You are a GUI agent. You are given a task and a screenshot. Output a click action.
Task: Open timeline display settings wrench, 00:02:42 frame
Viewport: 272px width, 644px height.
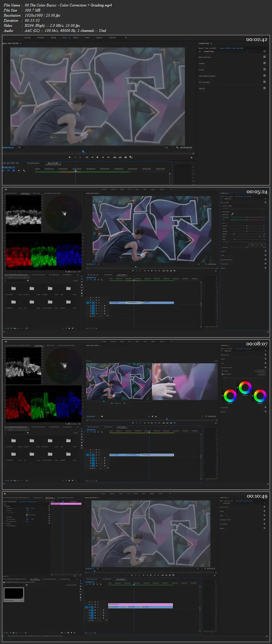click(24, 170)
